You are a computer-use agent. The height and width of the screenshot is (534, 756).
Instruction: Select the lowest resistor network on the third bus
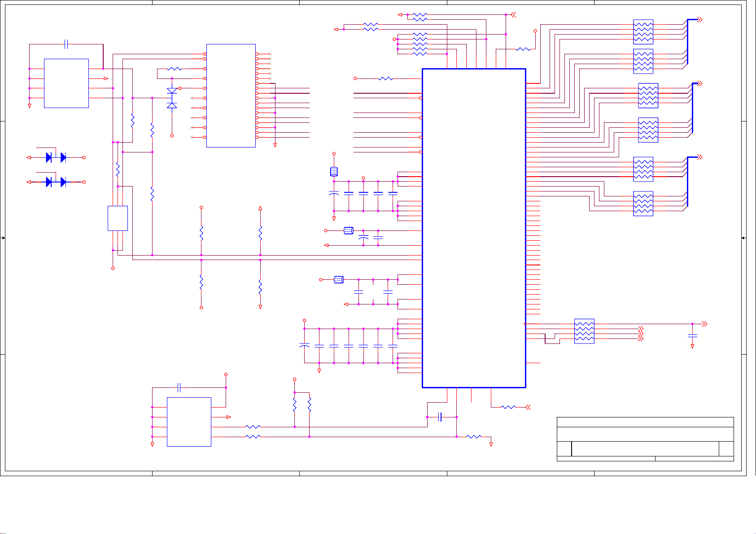pos(643,204)
